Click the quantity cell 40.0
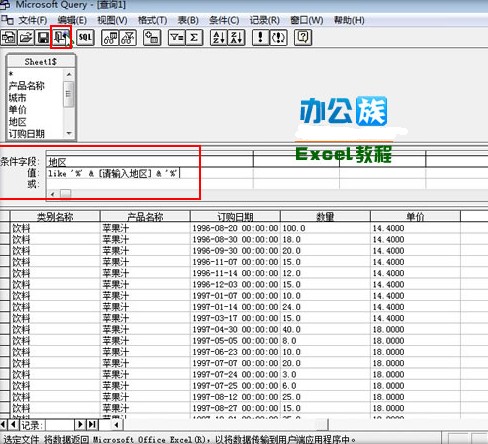The width and height of the screenshot is (488, 444). click(325, 329)
